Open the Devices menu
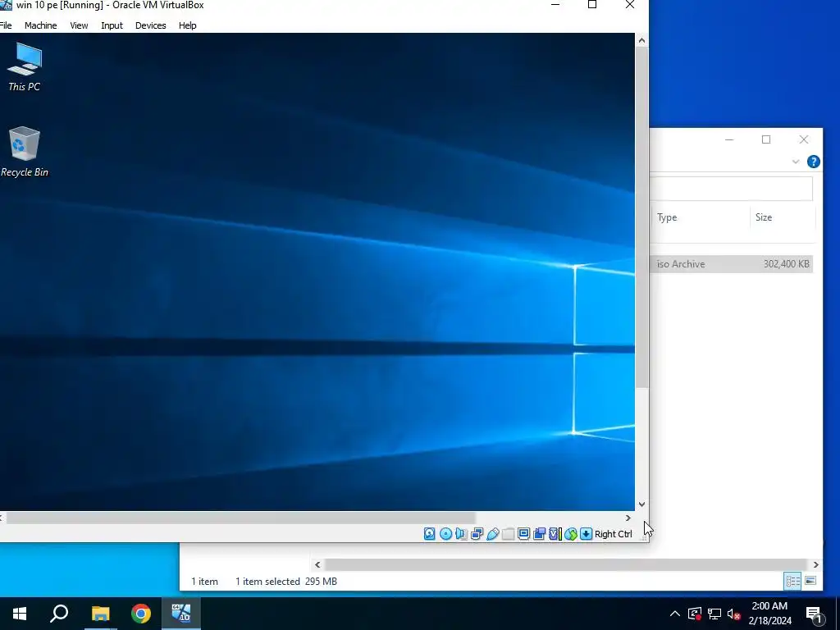 point(151,25)
